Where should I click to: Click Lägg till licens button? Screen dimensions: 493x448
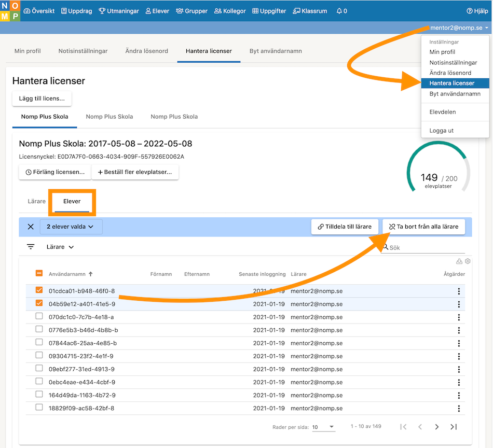pos(42,99)
